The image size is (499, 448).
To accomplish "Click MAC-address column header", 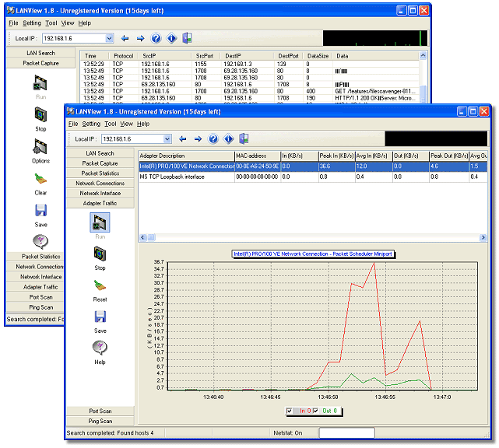I will click(x=258, y=156).
